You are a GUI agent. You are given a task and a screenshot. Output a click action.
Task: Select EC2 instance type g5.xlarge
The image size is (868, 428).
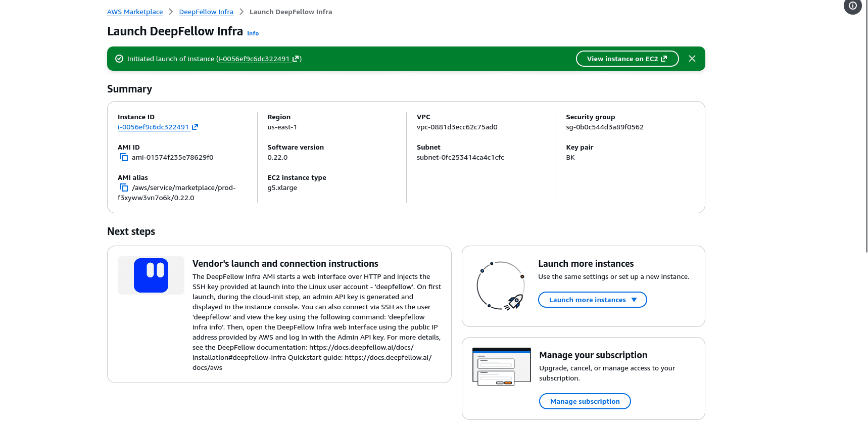coord(282,187)
